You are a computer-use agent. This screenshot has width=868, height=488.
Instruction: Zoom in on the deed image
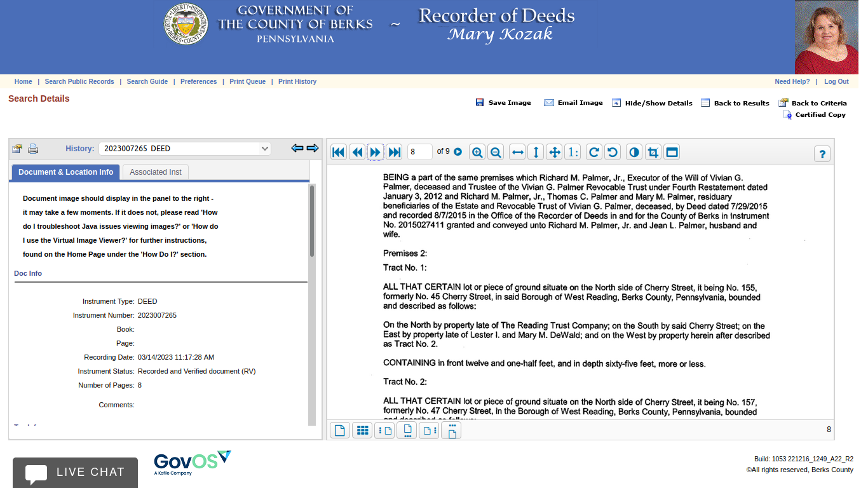click(x=477, y=152)
